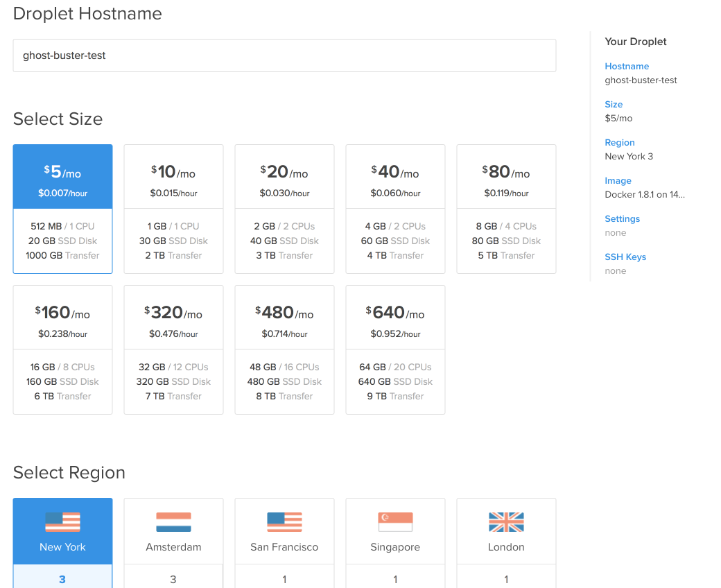721x588 pixels.
Task: Select the London Union Jack flag
Action: (x=506, y=522)
